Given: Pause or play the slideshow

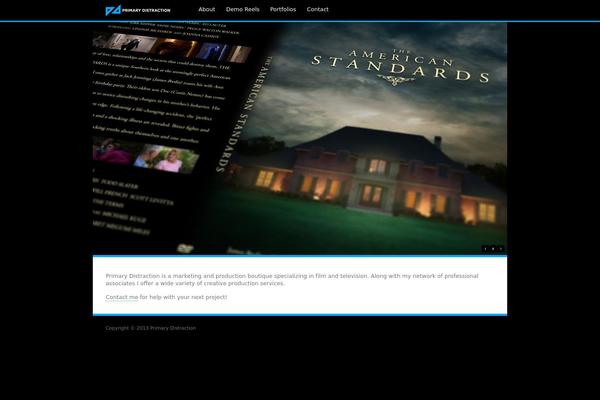Looking at the screenshot, I should [493, 249].
